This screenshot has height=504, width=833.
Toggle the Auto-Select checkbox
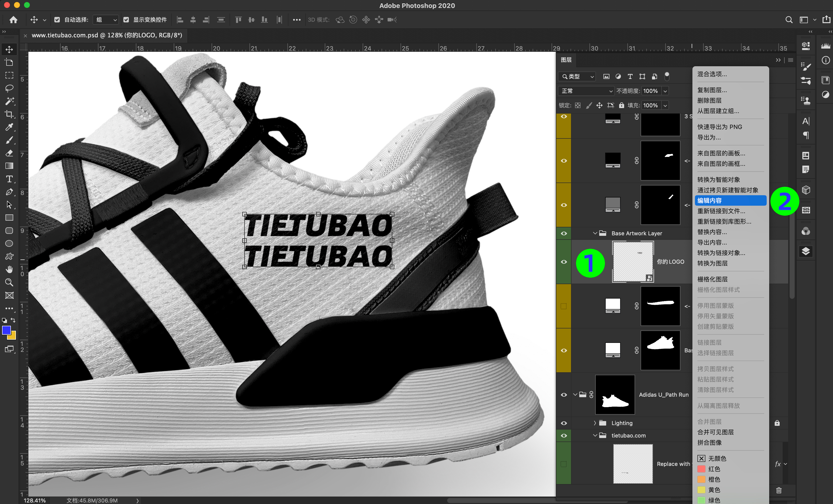[57, 20]
